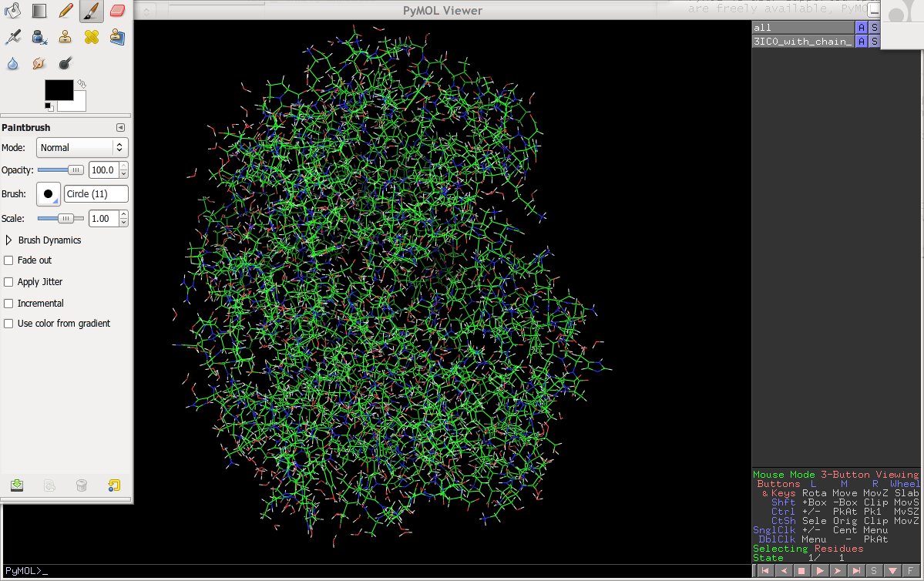
Task: Open the Brush preview selector button
Action: (49, 194)
